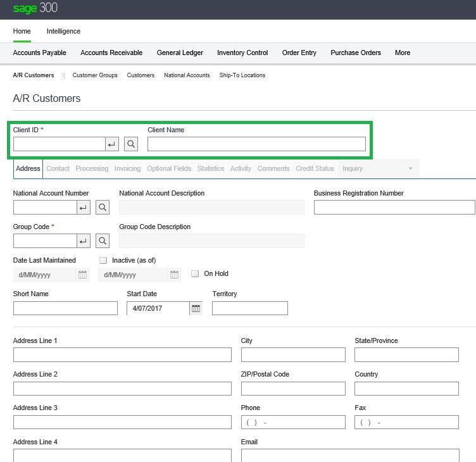The height and width of the screenshot is (462, 476).
Task: Focus the Country input field
Action: (406, 389)
